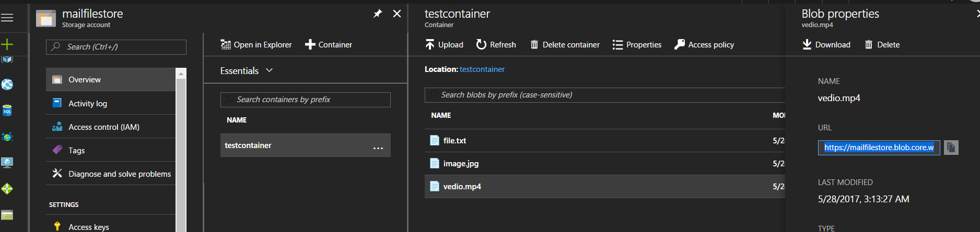Click the green plus New resource icon
Screen dimensions: 980x232
coord(7,44)
